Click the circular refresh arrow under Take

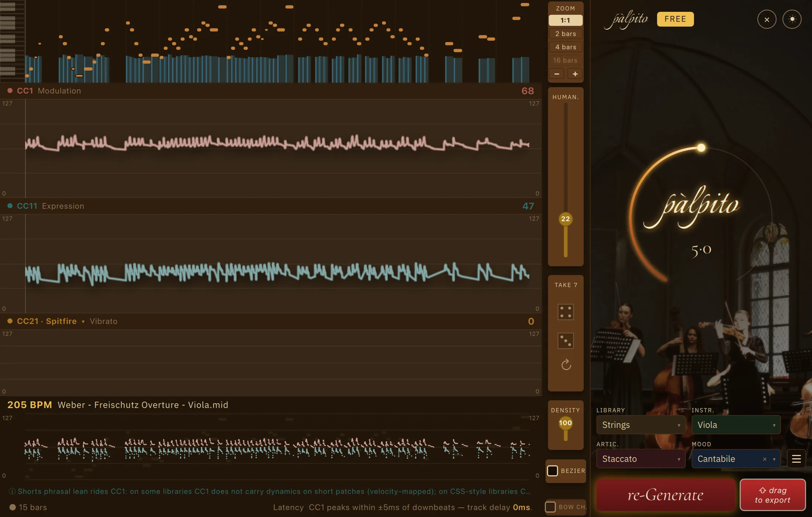coord(566,365)
